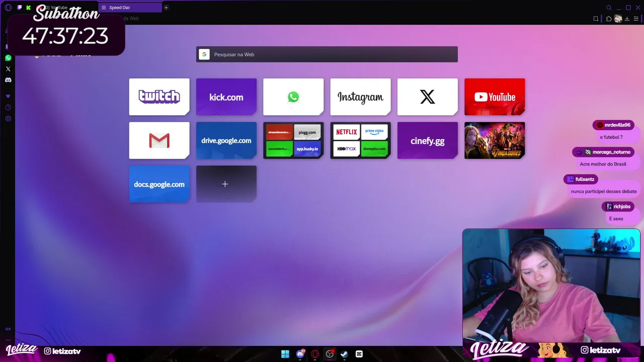644x362 pixels.
Task: Open the Twitch speed dial tile
Action: pyautogui.click(x=159, y=97)
